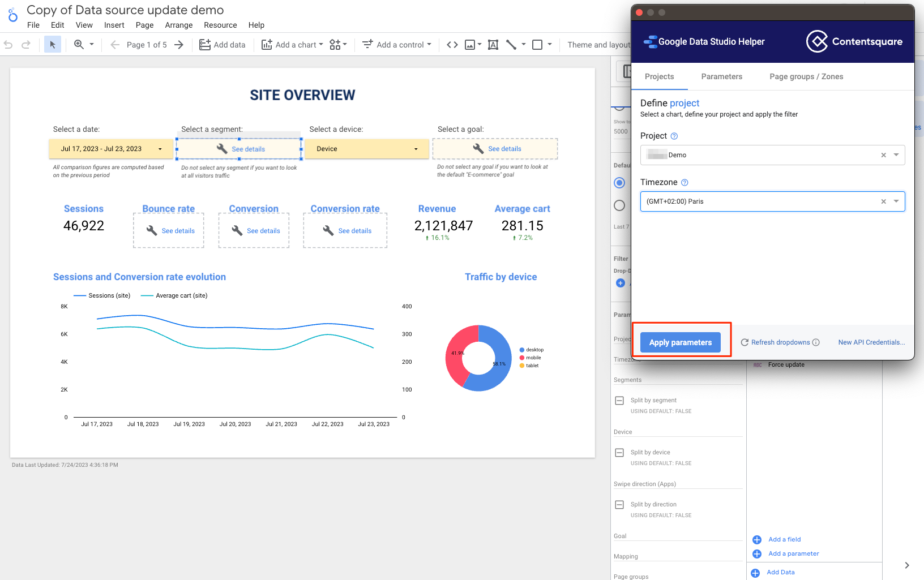See details for the segment selector

click(248, 149)
